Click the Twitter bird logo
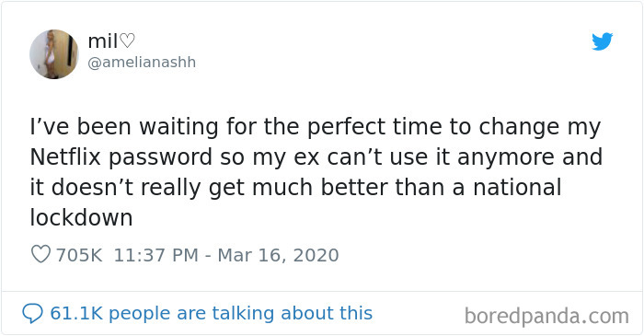The height and width of the screenshot is (336, 644). pyautogui.click(x=603, y=41)
